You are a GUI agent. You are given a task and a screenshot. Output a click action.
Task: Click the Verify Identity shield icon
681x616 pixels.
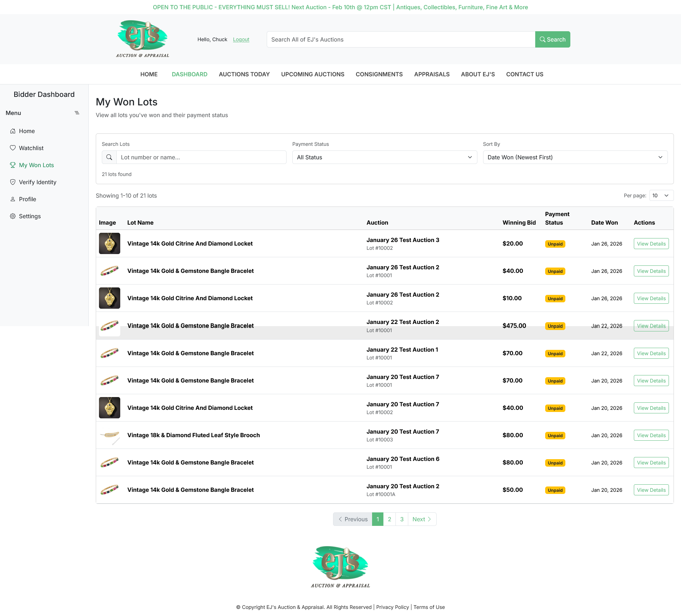click(13, 182)
